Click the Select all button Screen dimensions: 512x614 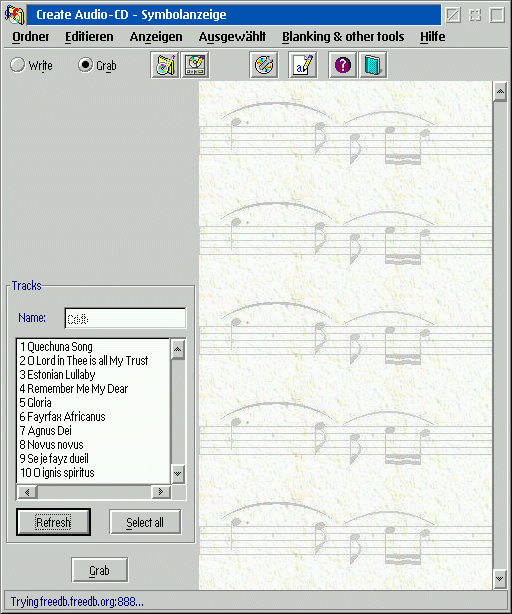tap(145, 522)
